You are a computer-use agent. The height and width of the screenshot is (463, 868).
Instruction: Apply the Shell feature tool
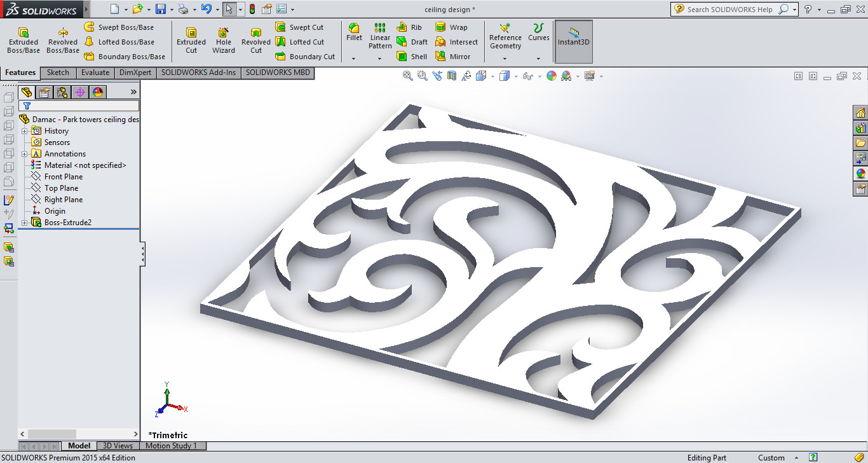(412, 57)
